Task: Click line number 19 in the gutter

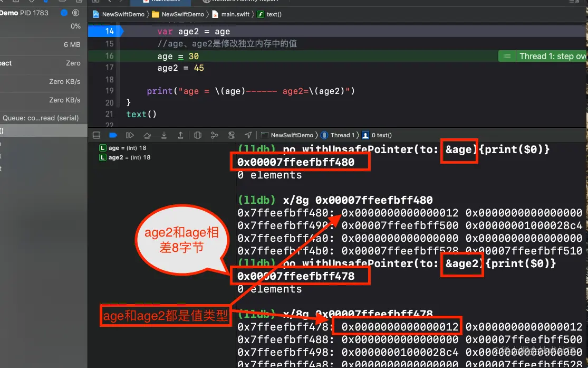Action: coord(110,91)
